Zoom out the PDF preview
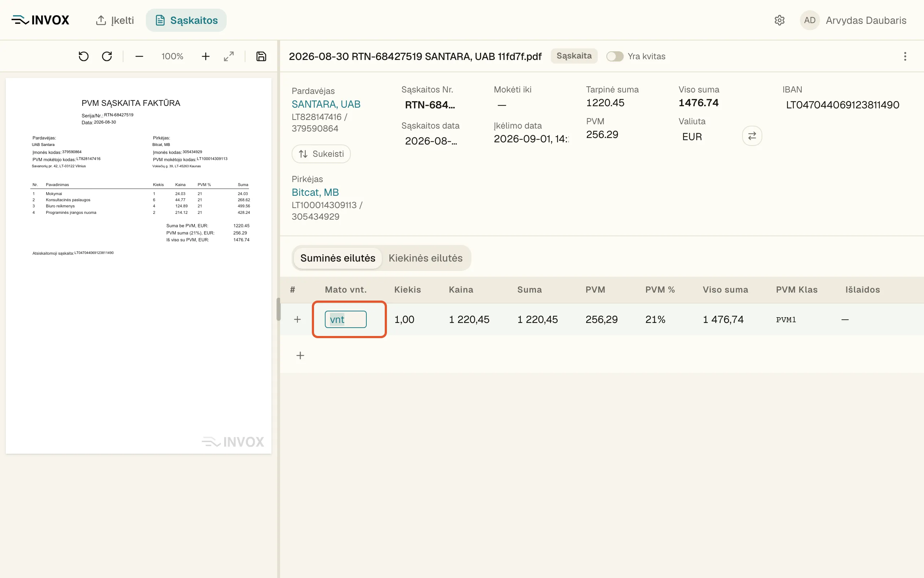 click(x=139, y=57)
